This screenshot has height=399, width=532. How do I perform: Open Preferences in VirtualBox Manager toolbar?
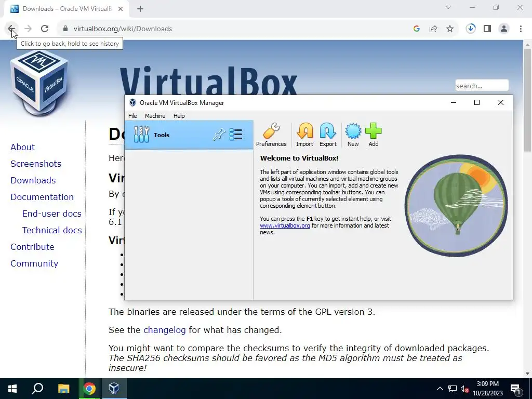[x=271, y=135]
